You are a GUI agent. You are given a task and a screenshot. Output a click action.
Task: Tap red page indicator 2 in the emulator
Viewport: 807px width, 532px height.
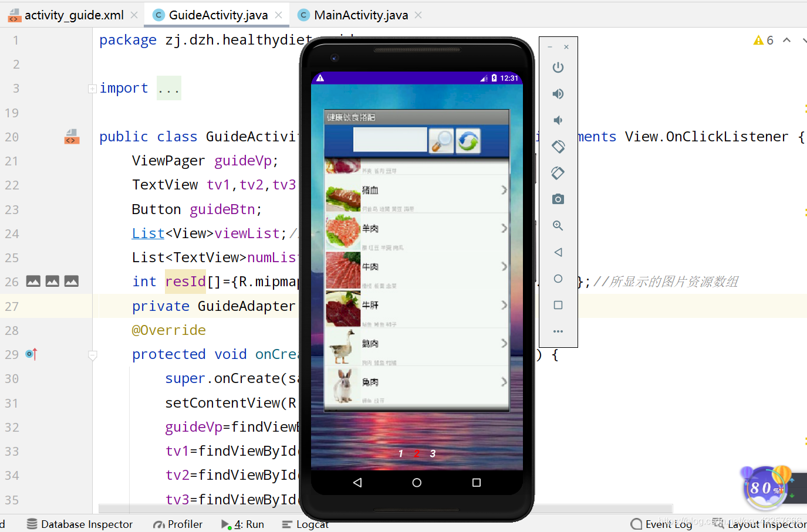417,453
